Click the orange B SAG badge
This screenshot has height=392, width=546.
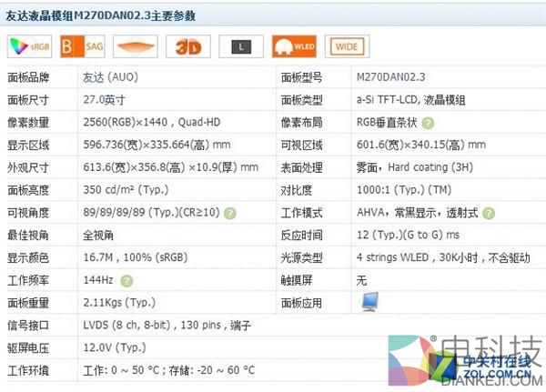tap(79, 46)
